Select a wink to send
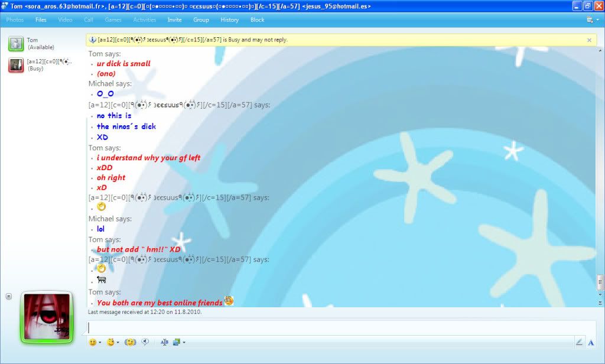605x364 pixels. click(x=111, y=342)
